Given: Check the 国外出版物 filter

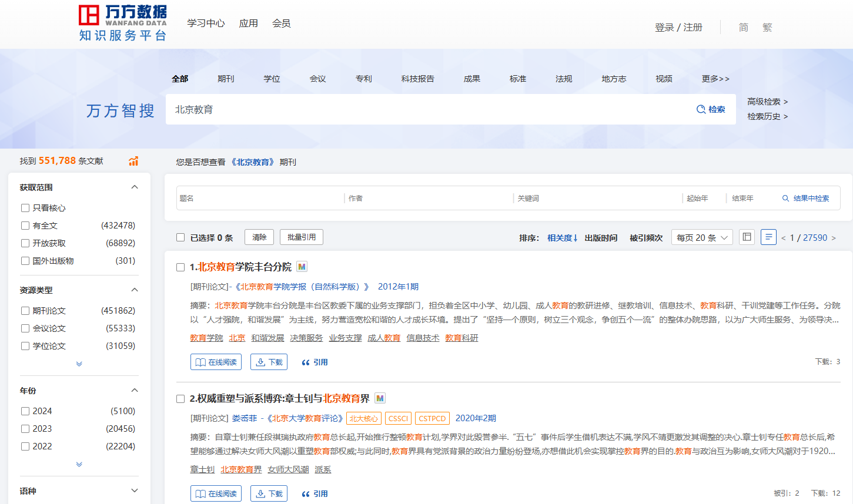Looking at the screenshot, I should click(25, 261).
